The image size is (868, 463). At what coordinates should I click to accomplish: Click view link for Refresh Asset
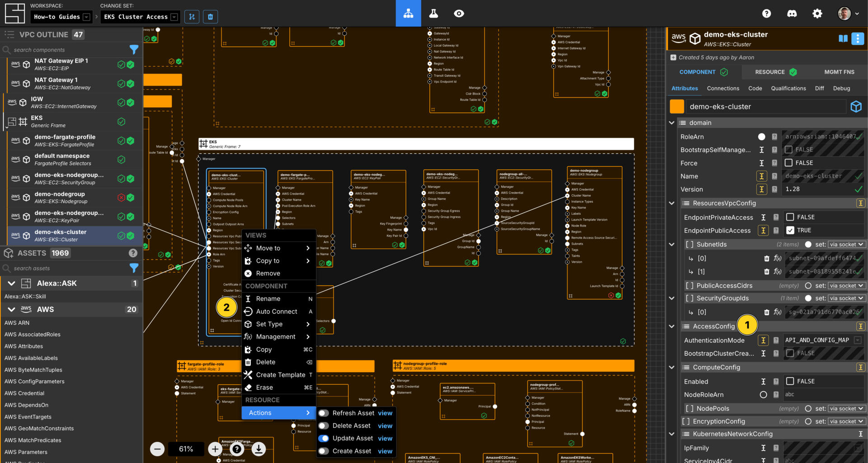[385, 413]
